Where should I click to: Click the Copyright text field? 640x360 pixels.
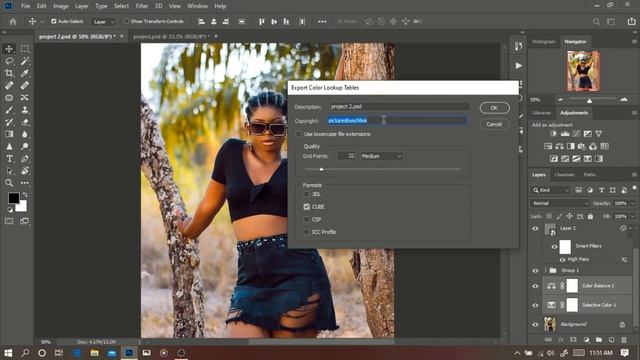click(x=398, y=120)
